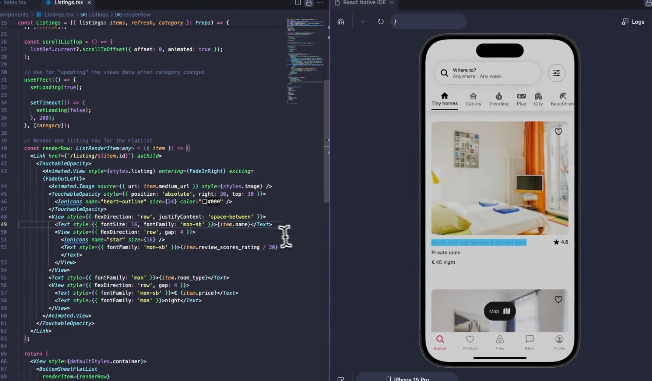Click the item.room_type code line

[139, 278]
